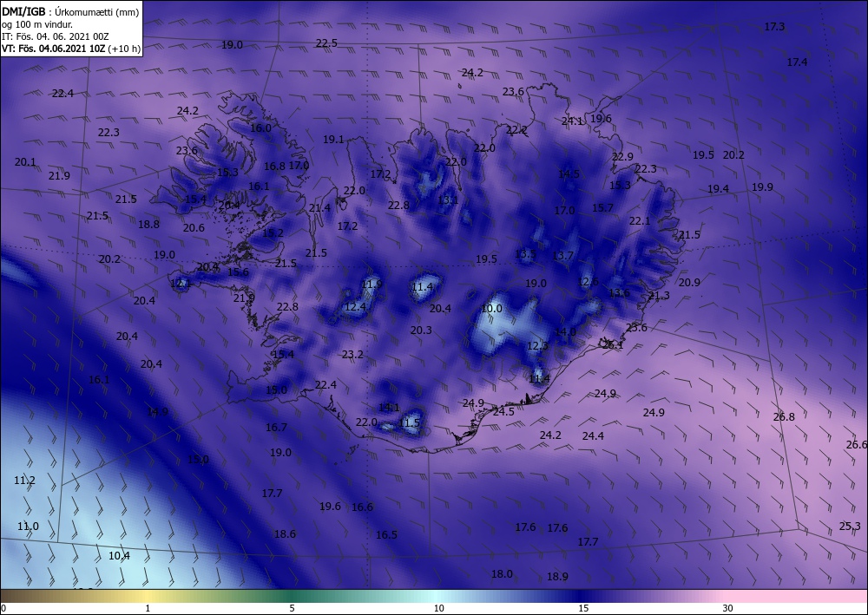
Task: Click the '1' label on the color scale
Action: [148, 608]
